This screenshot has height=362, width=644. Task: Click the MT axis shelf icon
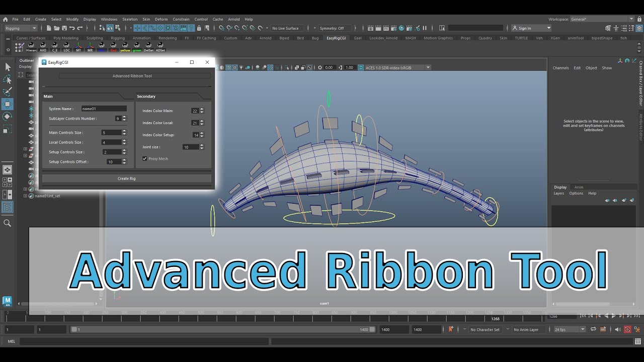[78, 47]
